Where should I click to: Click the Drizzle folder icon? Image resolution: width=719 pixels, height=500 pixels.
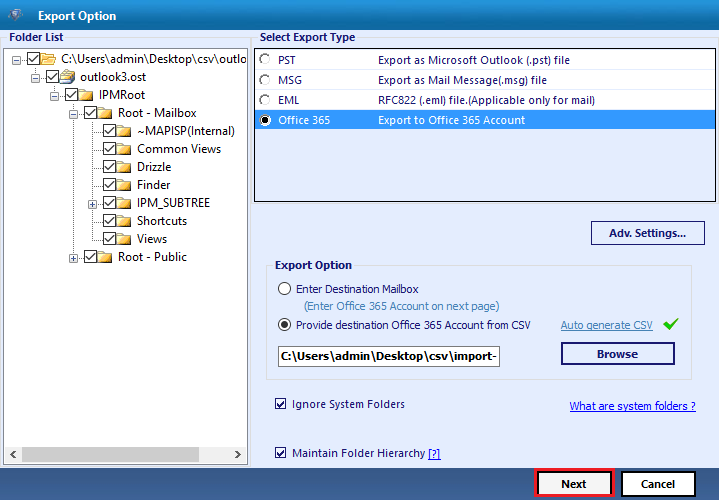click(x=124, y=167)
